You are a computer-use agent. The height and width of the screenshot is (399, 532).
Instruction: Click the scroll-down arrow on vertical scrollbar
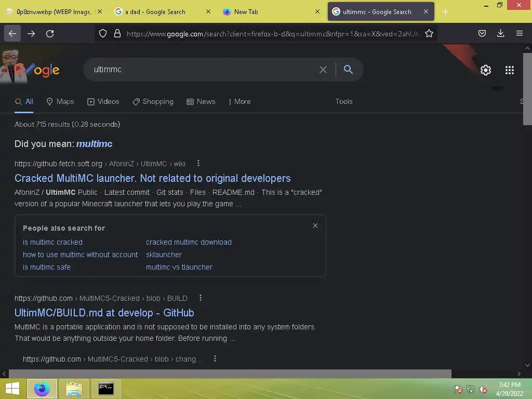pyautogui.click(x=527, y=365)
